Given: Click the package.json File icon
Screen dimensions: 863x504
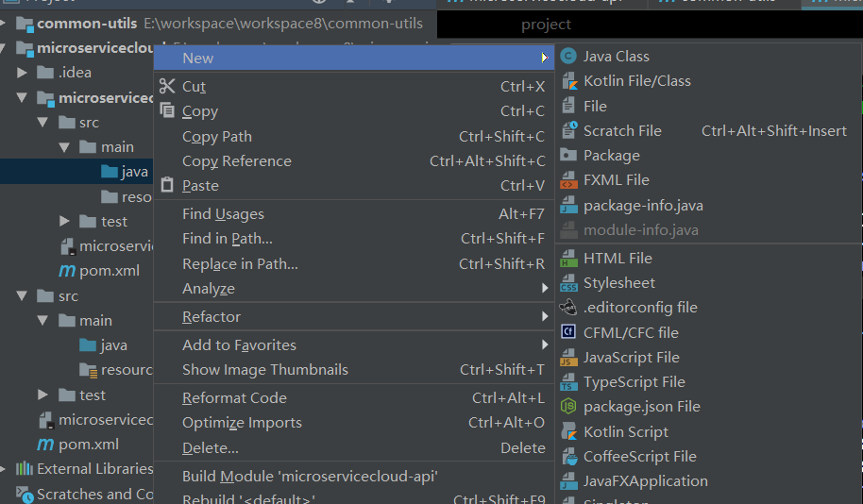Looking at the screenshot, I should point(568,406).
